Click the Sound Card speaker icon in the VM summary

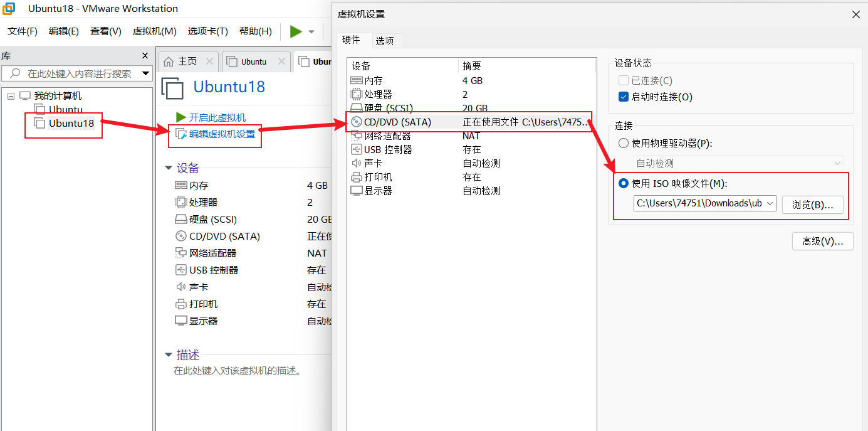(x=180, y=287)
